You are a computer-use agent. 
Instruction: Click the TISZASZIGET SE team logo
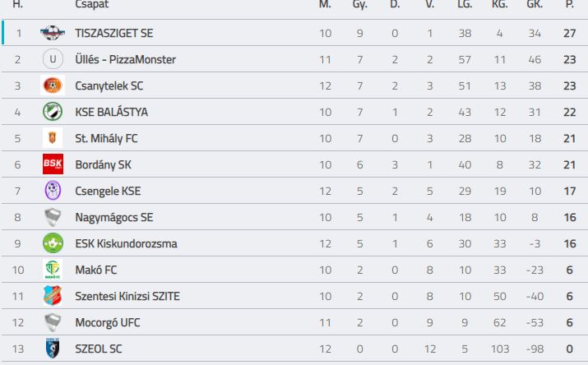point(53,33)
